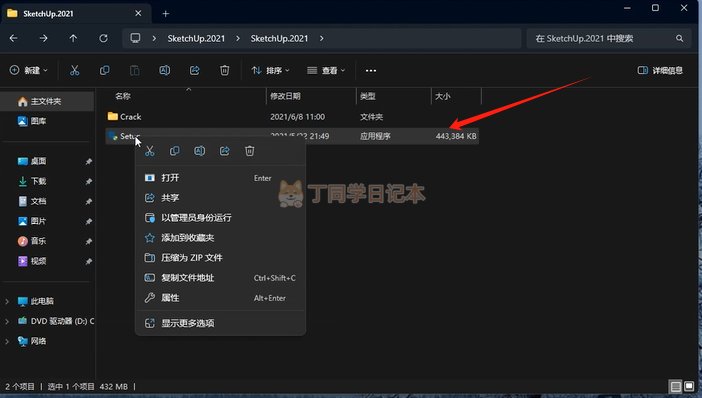This screenshot has width=702, height=398.
Task: Choose 压缩为 ZIP 文件
Action: point(220,257)
